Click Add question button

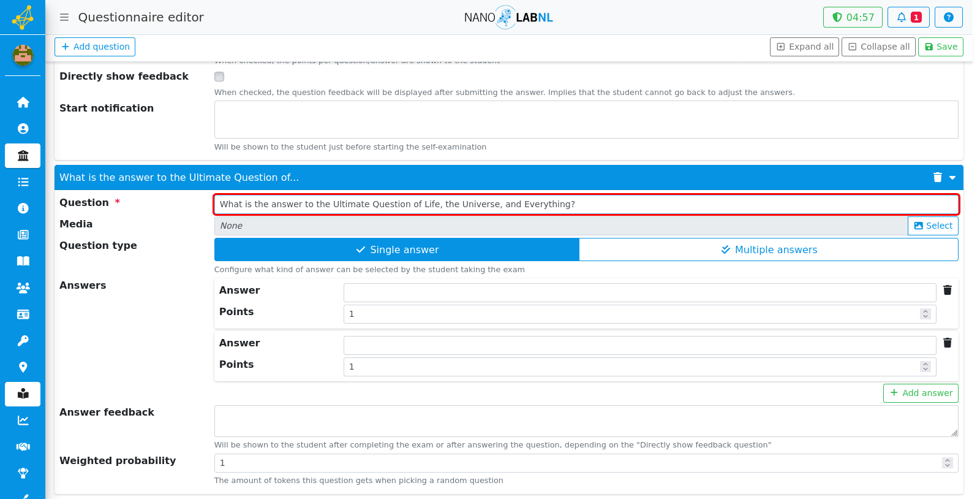[x=95, y=47]
